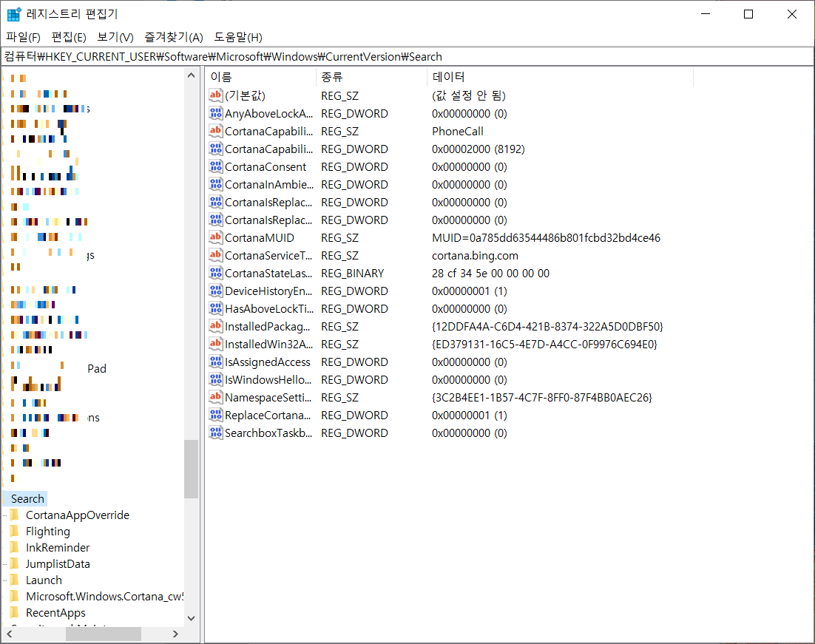Click the REG_BINARY type cell
The height and width of the screenshot is (644, 815).
pyautogui.click(x=353, y=273)
